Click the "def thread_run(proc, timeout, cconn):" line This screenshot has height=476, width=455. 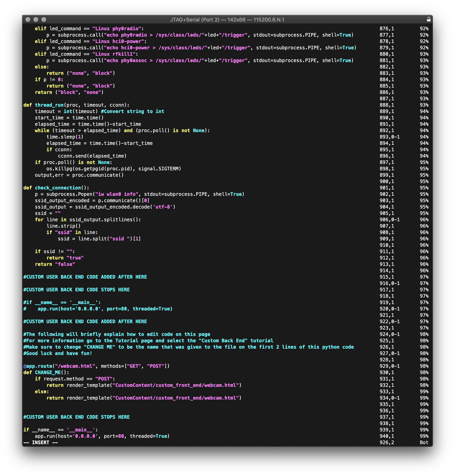coord(76,105)
